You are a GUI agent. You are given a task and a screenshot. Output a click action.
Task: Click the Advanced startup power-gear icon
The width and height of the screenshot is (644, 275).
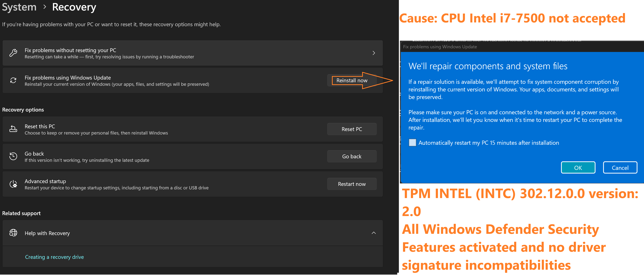point(13,184)
